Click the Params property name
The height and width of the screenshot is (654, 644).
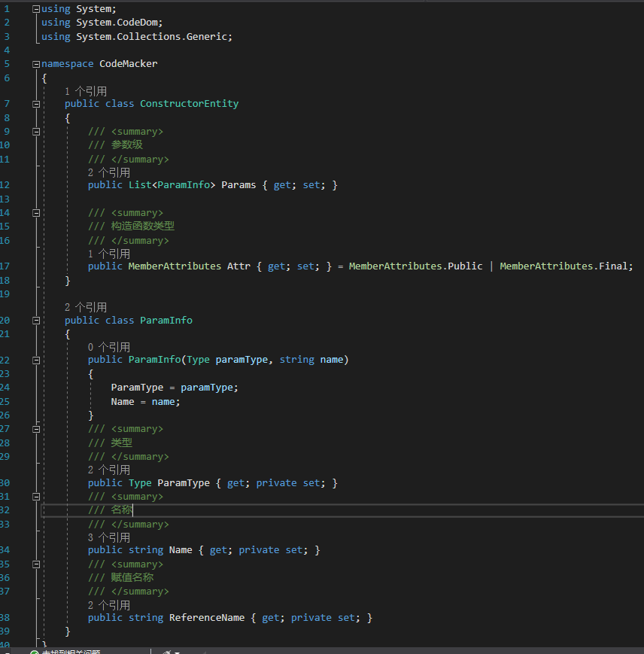(238, 185)
